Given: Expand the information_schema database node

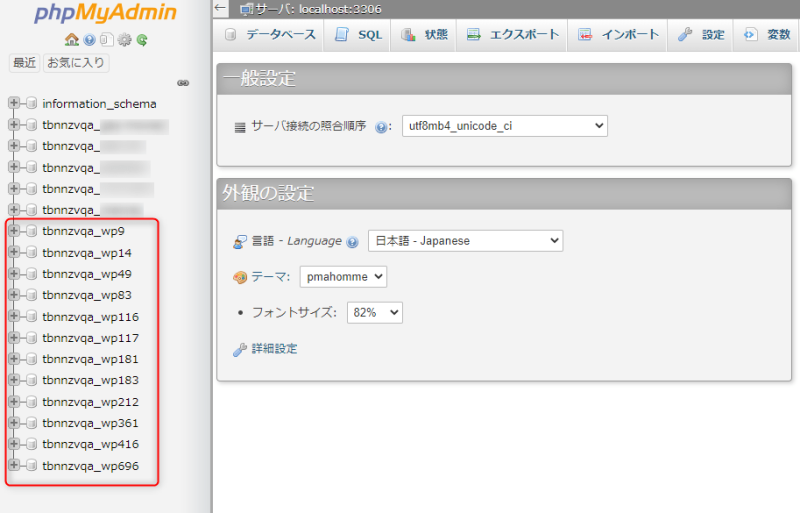Looking at the screenshot, I should coord(14,103).
